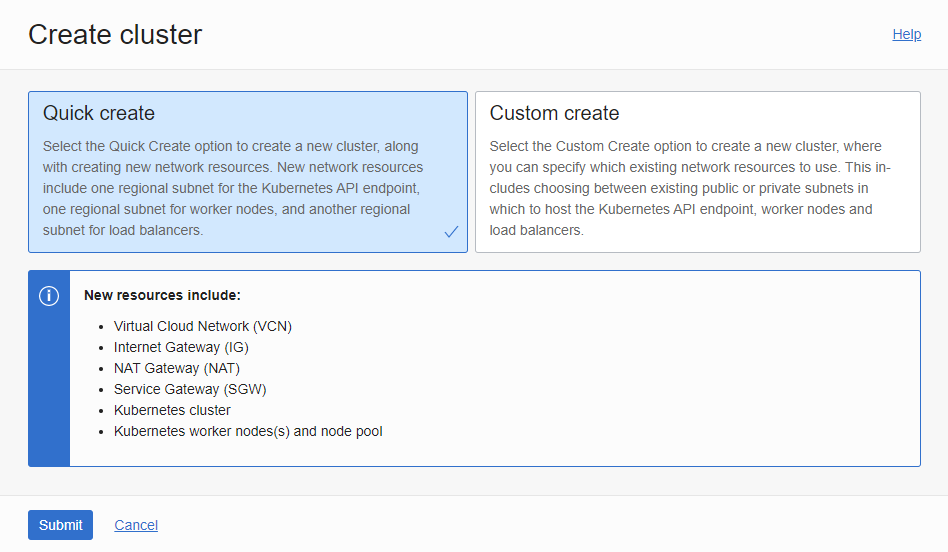Click the Kubernetes worker nodes and node pool item
Image resolution: width=948 pixels, height=552 pixels.
pos(248,431)
